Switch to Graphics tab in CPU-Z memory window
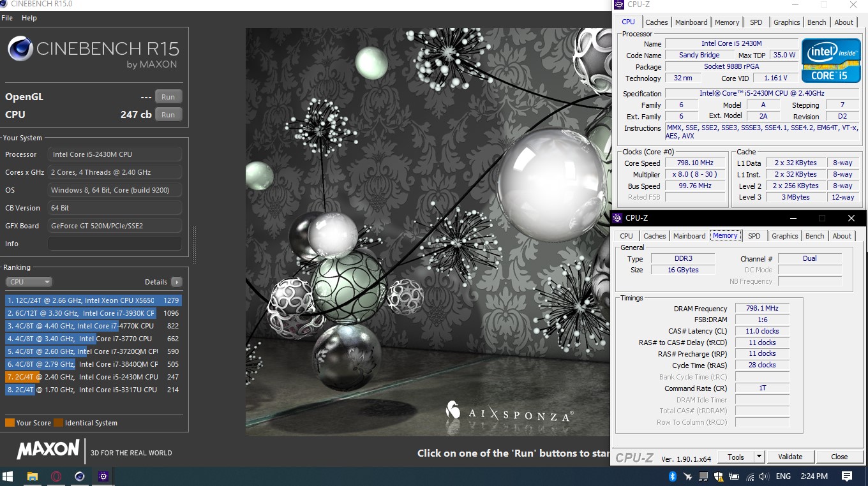This screenshot has width=868, height=486. click(785, 236)
